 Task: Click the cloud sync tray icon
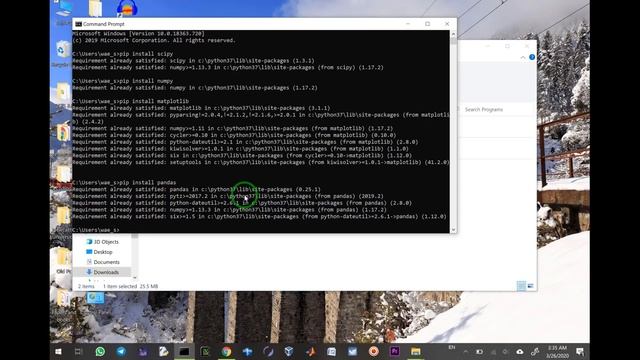point(520,351)
